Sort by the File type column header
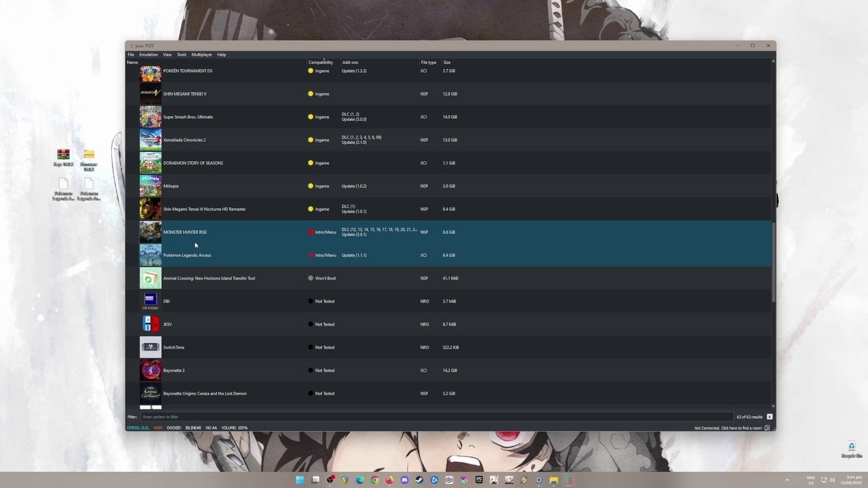The image size is (868, 488). 431,62
